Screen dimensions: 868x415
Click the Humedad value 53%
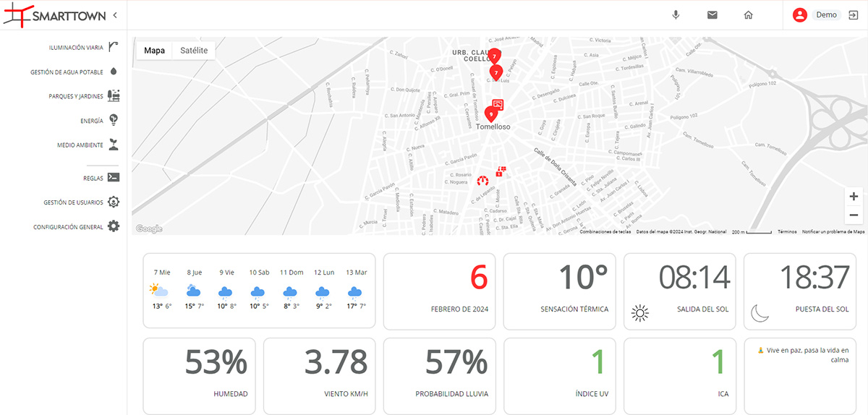(217, 362)
